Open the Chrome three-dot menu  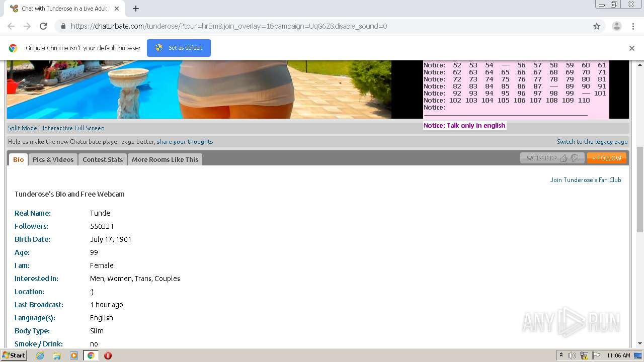click(633, 26)
